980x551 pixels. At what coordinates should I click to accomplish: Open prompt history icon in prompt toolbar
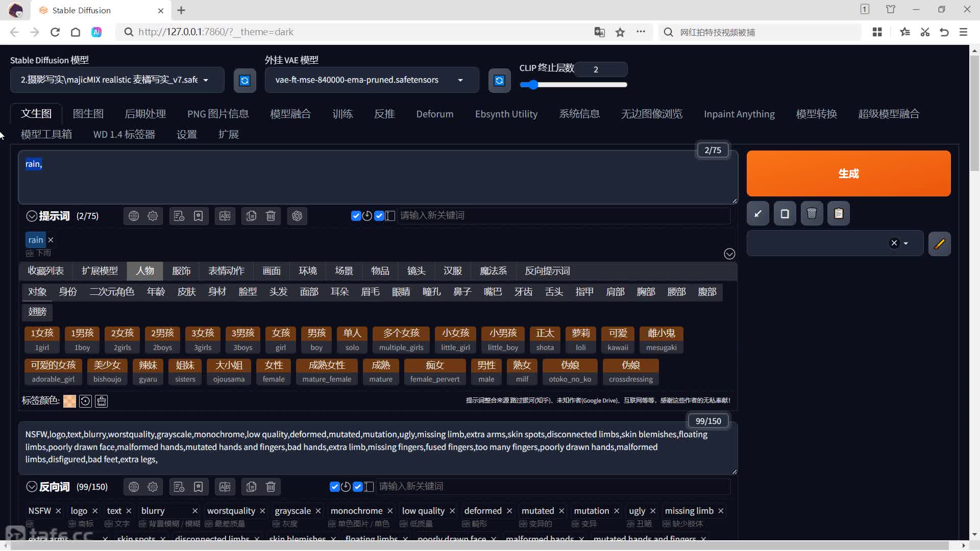179,216
